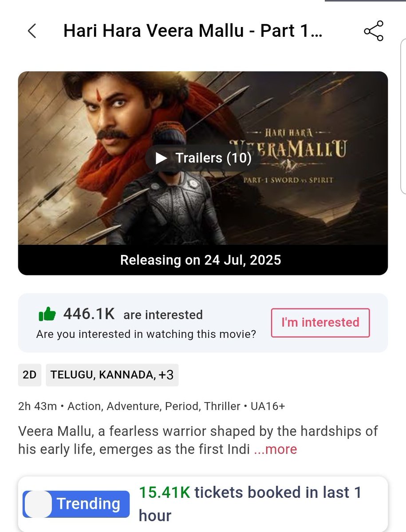Open the Hari Hara Veera Mallu poster image

click(x=203, y=158)
